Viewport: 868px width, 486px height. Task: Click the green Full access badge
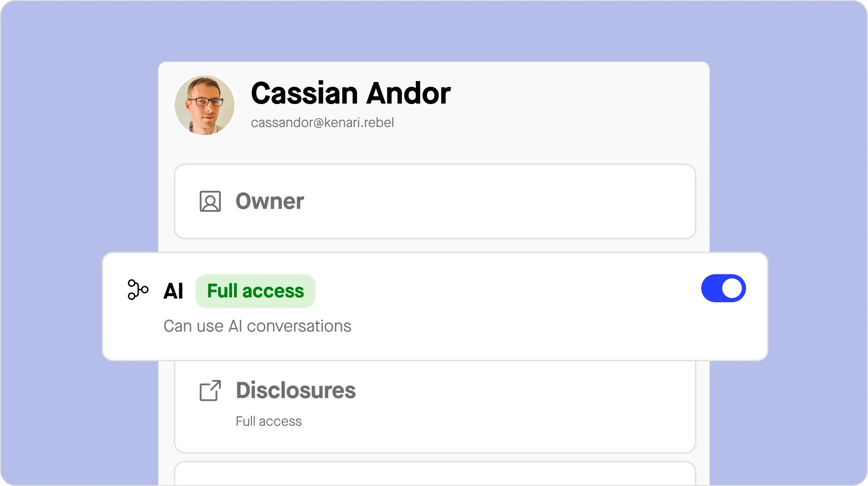coord(255,291)
